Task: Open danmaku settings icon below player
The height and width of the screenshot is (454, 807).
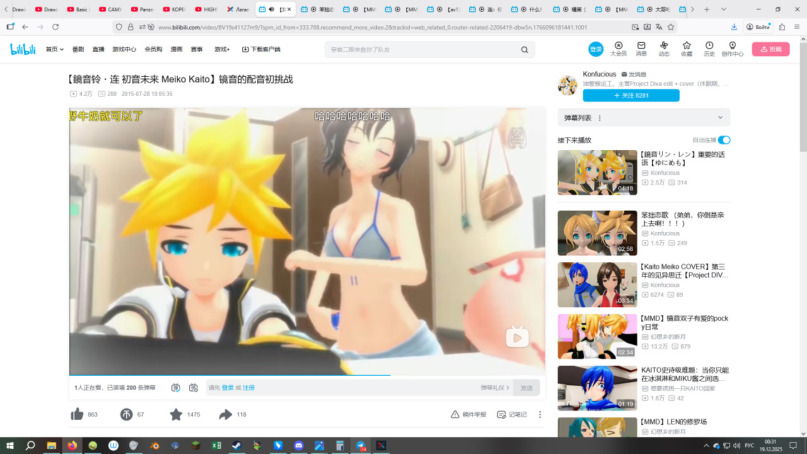Action: coord(194,388)
